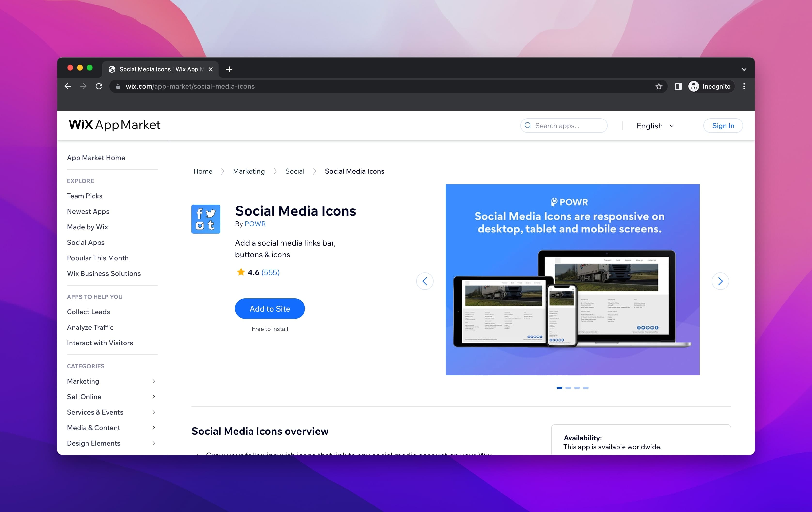The height and width of the screenshot is (512, 812).
Task: Click the search apps input field
Action: coord(563,125)
